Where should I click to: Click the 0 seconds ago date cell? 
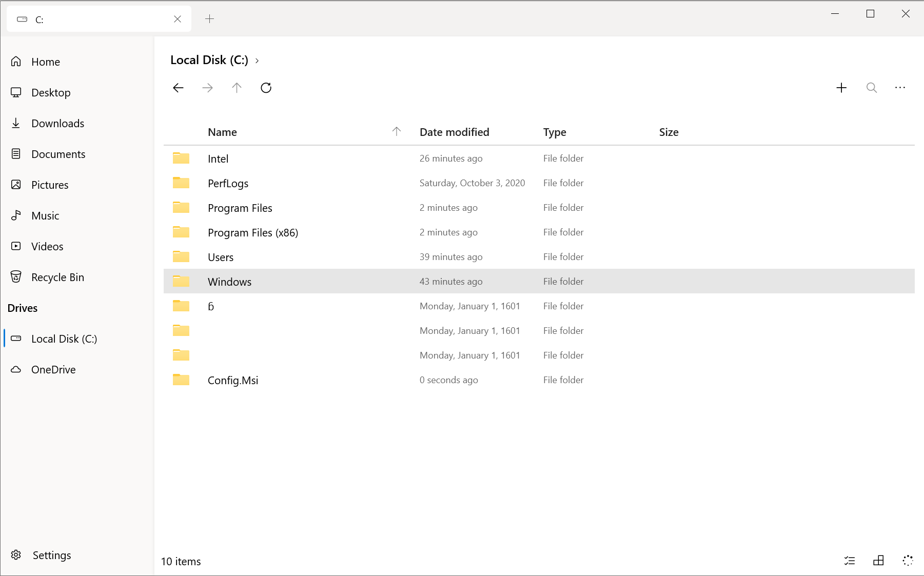point(448,380)
